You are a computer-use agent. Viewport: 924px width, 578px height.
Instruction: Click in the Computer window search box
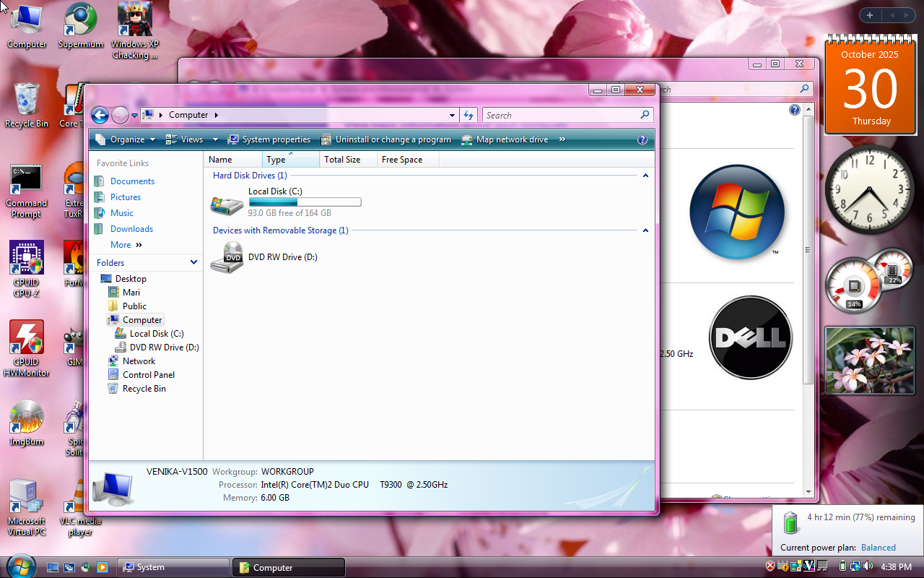(x=559, y=115)
